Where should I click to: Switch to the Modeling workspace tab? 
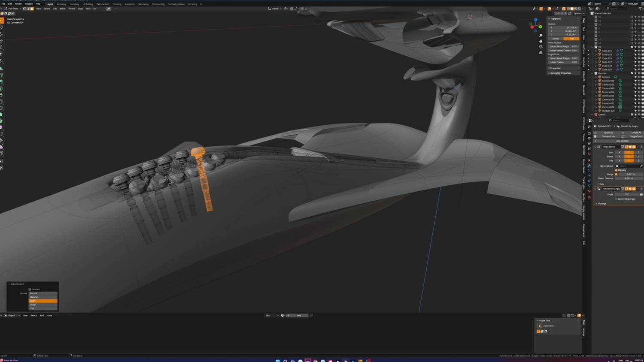coord(61,4)
